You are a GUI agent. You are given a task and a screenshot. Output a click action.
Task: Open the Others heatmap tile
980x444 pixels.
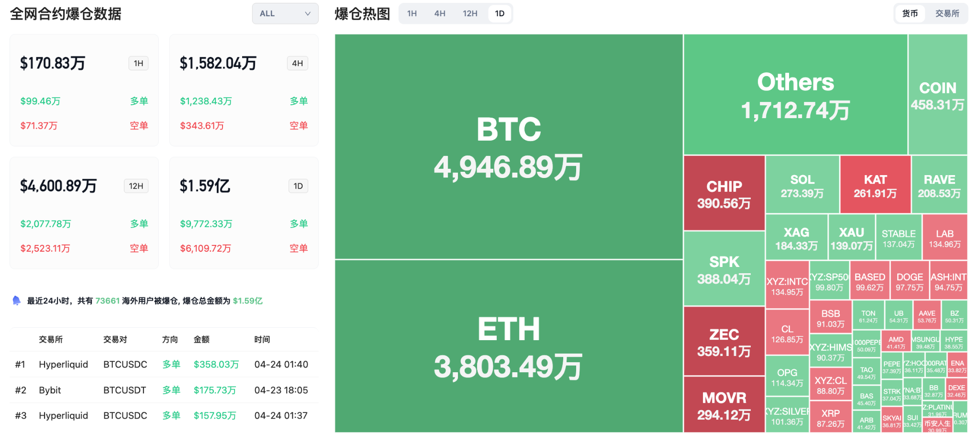click(795, 95)
